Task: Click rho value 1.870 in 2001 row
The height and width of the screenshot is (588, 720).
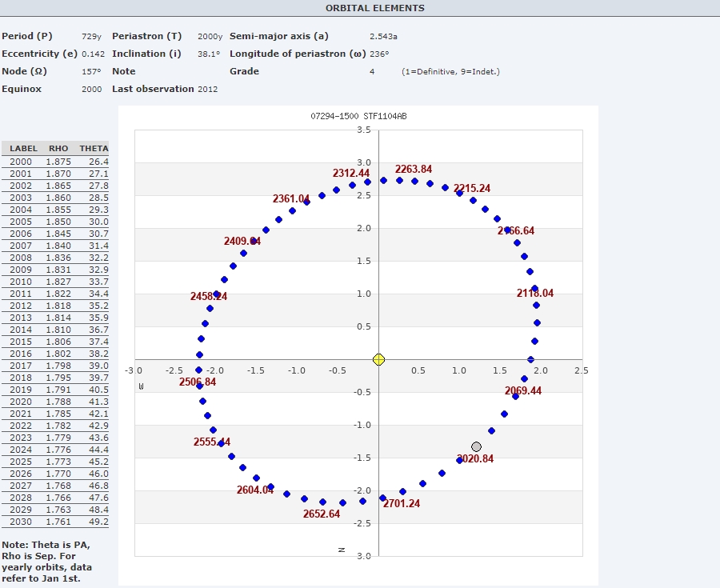Action: click(58, 174)
